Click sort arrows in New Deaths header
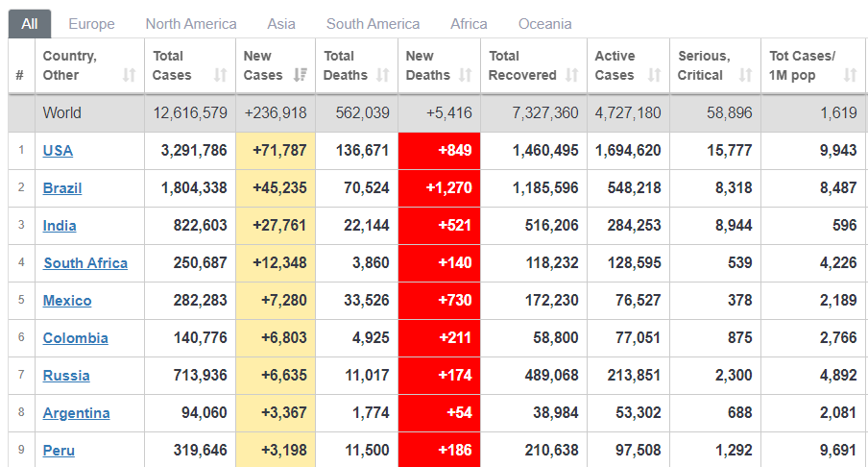Viewport: 868px width, 467px height. click(465, 75)
